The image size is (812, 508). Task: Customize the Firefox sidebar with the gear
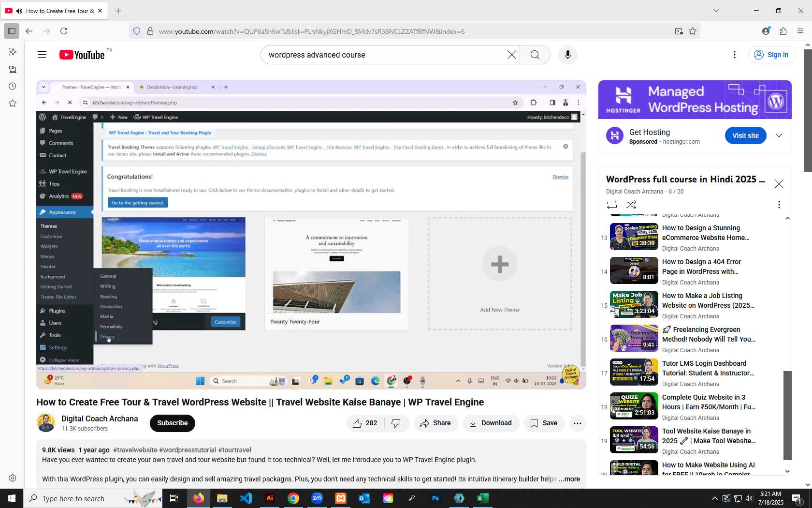[13, 478]
